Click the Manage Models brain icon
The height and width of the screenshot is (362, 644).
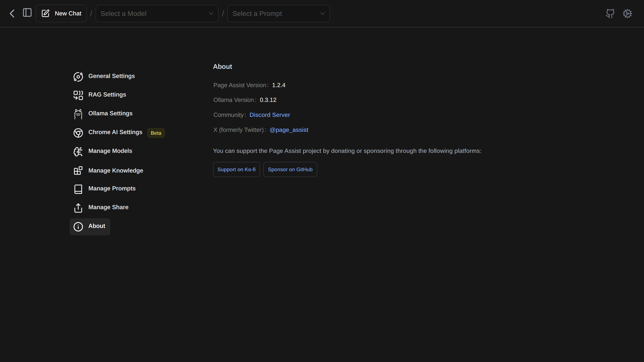(78, 152)
